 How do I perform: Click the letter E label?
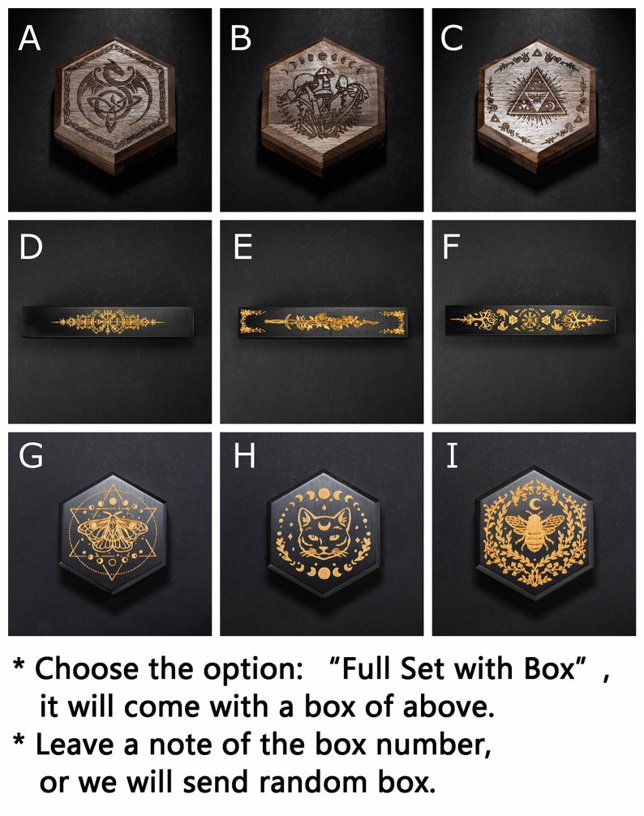coord(243,247)
